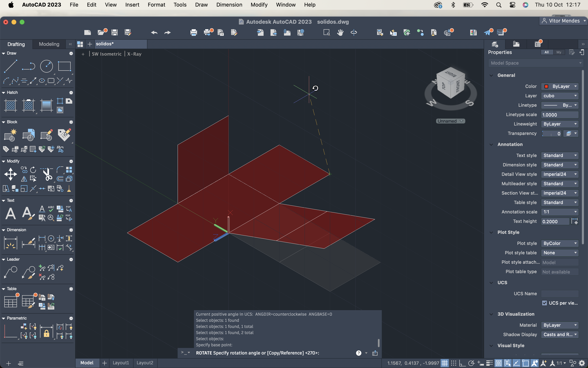Open the Insert menu
588x368 pixels.
point(132,5)
